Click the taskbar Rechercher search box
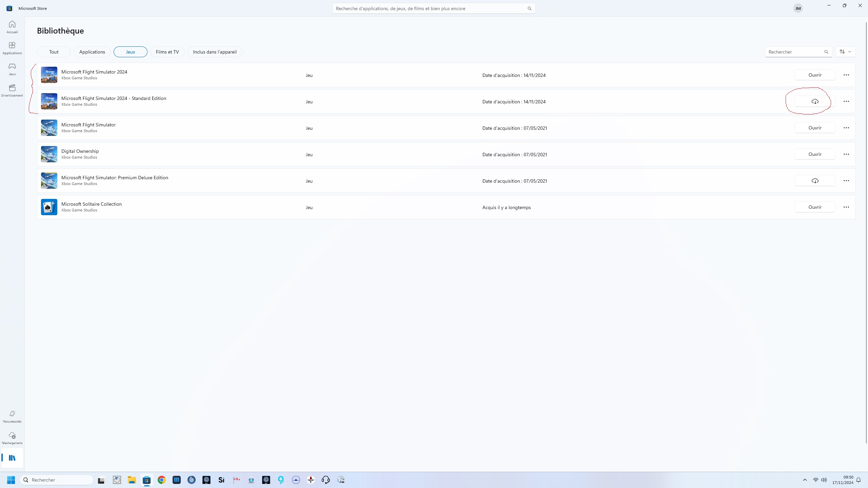The height and width of the screenshot is (488, 868). (x=57, y=480)
